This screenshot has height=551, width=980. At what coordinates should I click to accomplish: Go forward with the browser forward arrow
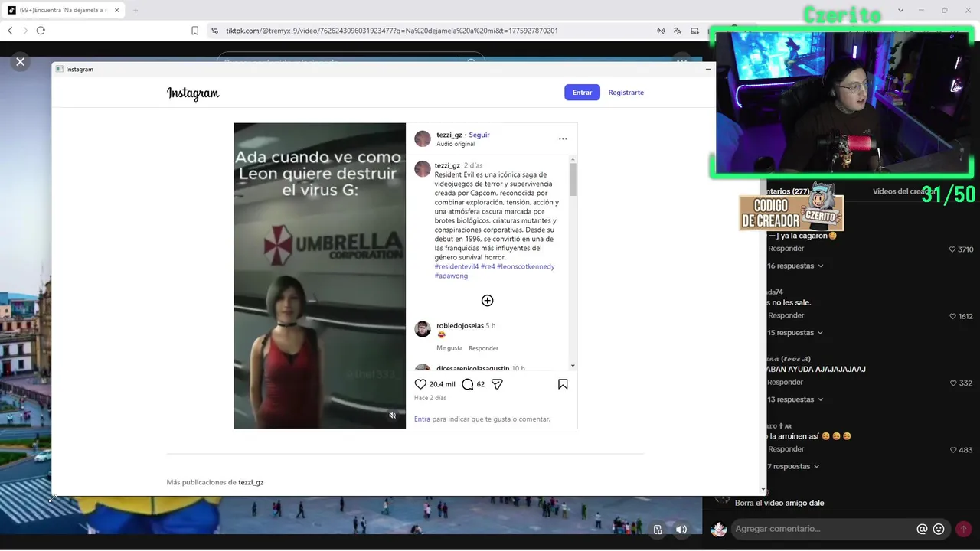click(x=25, y=31)
